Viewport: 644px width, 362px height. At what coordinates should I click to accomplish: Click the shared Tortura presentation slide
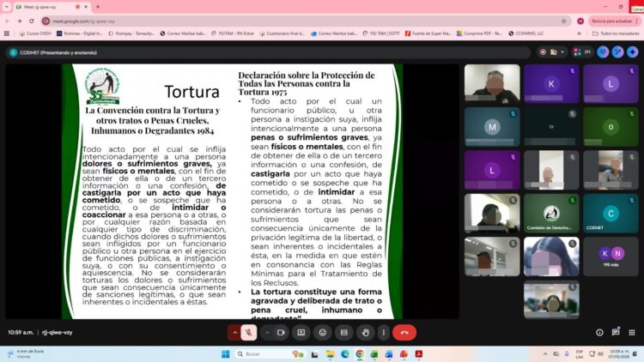pos(232,191)
